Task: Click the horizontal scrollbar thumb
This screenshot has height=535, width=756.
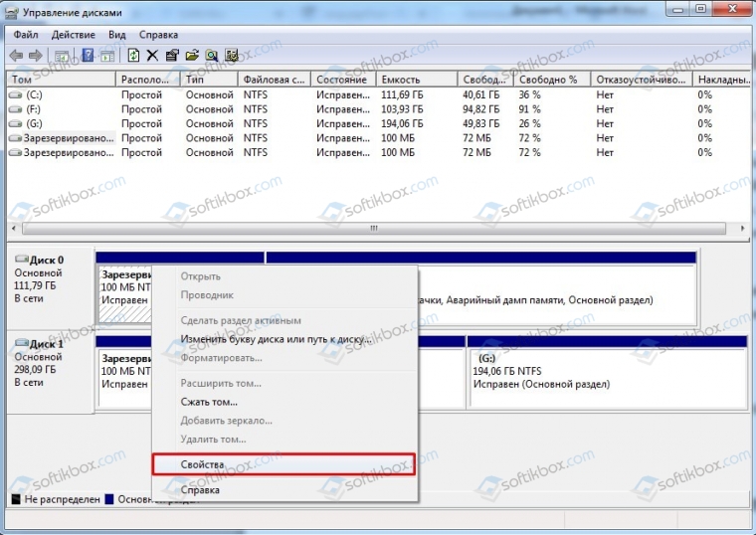Action: click(x=374, y=228)
